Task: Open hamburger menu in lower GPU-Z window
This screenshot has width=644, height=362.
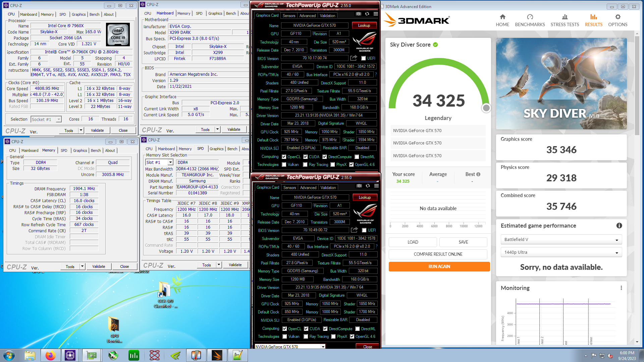Action: pos(376,186)
